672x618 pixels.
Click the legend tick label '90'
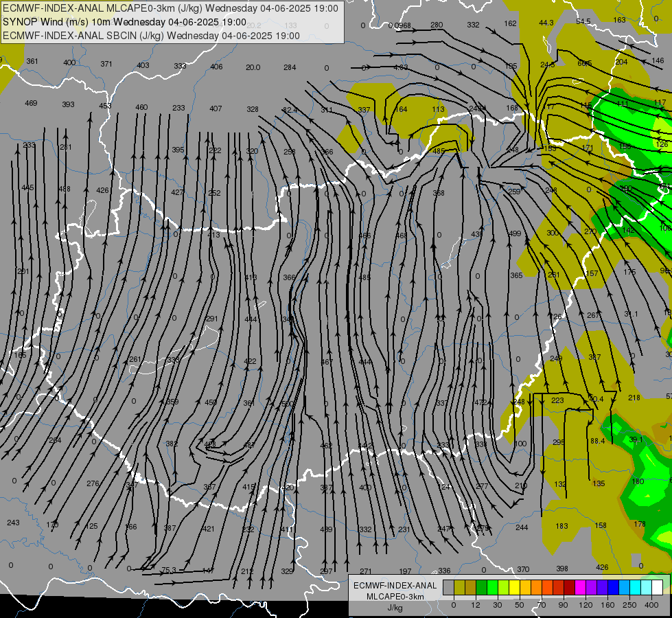[563, 605]
